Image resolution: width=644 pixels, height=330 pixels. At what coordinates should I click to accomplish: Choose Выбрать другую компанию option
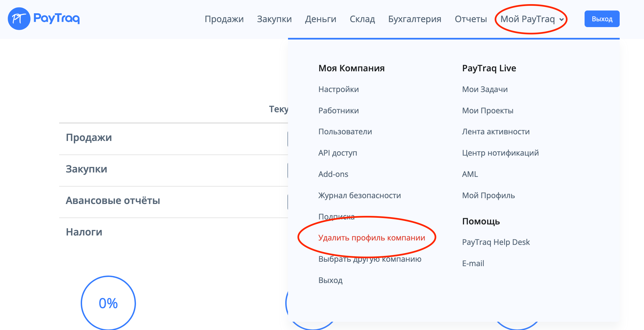pyautogui.click(x=370, y=259)
